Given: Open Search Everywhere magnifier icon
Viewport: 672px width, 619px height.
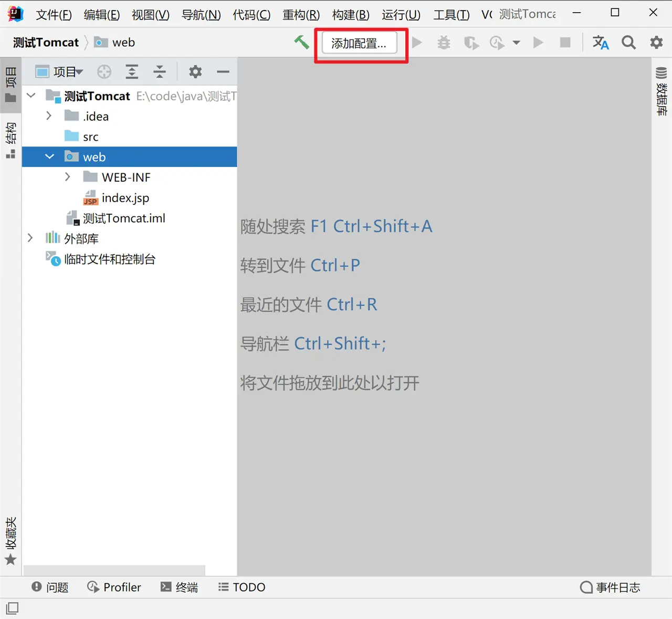Looking at the screenshot, I should [628, 43].
